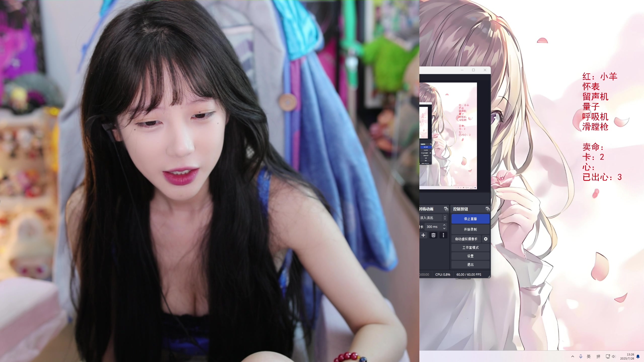The image size is (644, 362).
Task: Switch the 英 input language indicator
Action: tap(589, 356)
